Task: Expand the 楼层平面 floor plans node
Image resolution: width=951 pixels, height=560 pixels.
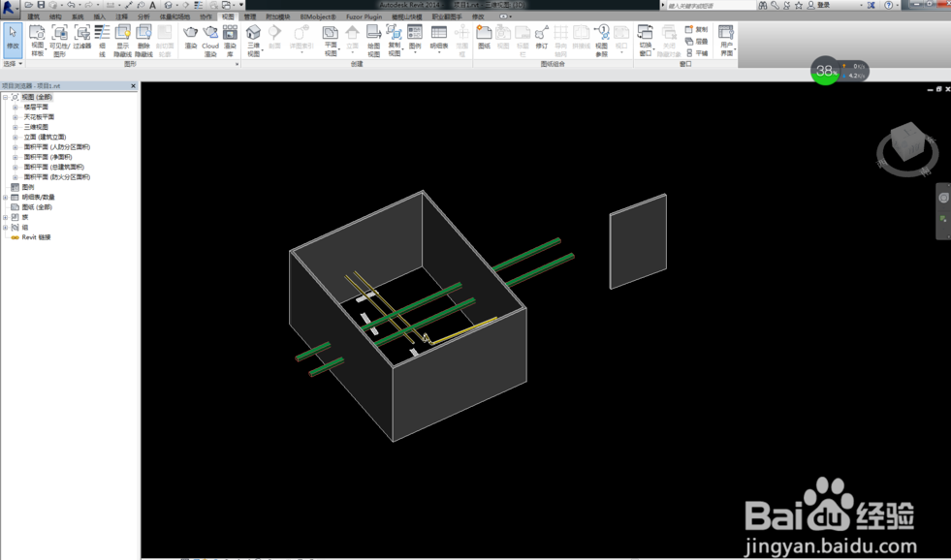Action: point(16,108)
